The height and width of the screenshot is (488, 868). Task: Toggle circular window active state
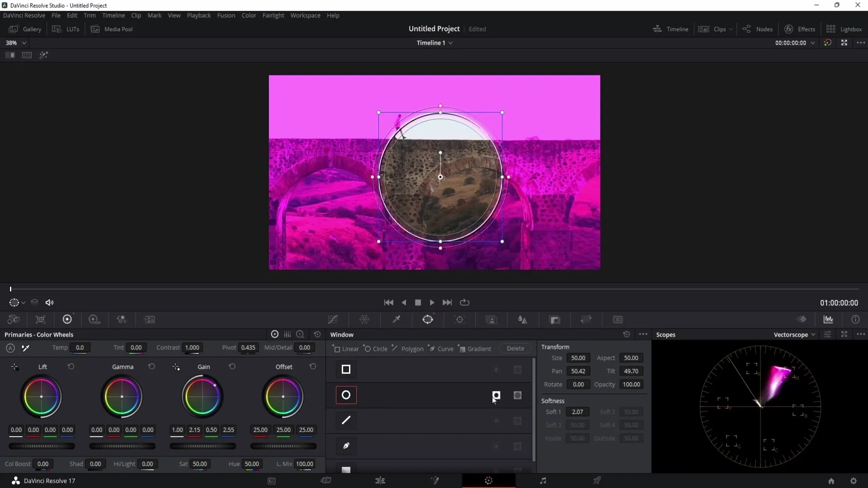(x=346, y=395)
